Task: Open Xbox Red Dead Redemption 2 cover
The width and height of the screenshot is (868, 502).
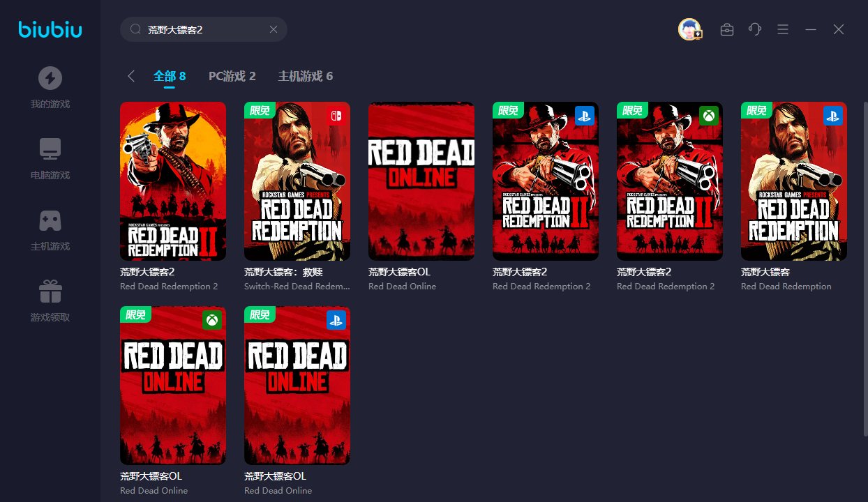Action: (669, 181)
